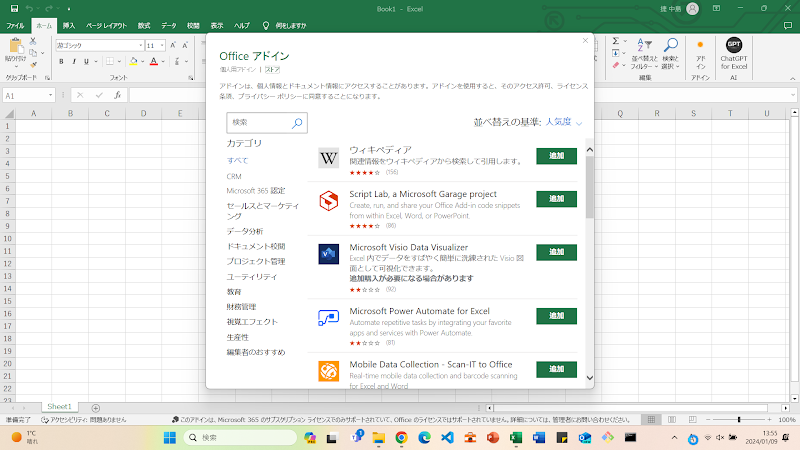Open the ファイル tab
The height and width of the screenshot is (450, 800).
[x=15, y=26]
